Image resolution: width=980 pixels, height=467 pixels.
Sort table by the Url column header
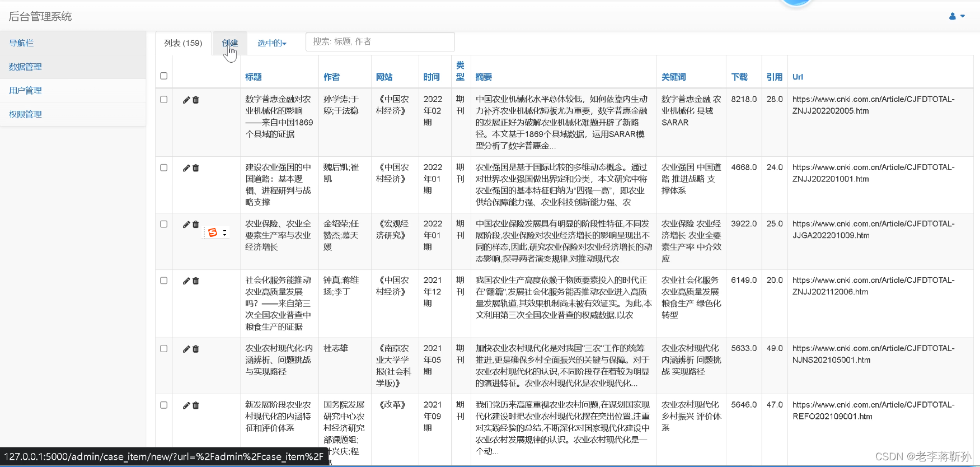[x=798, y=77]
